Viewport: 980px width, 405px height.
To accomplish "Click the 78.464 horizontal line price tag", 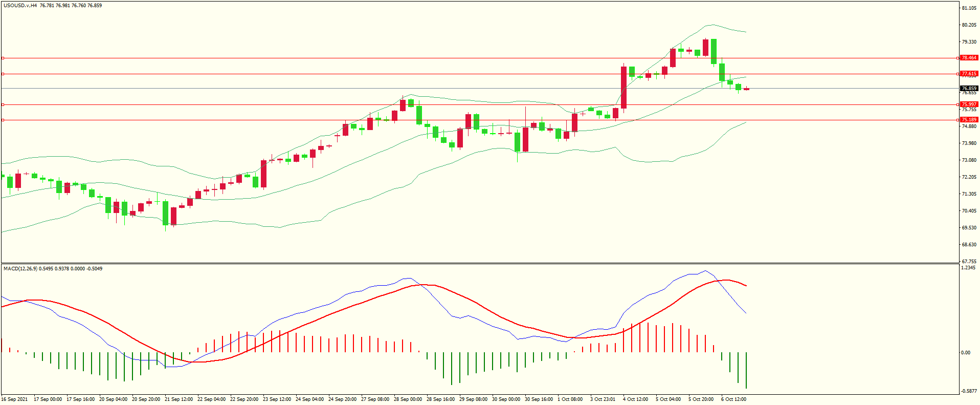I will 969,58.
